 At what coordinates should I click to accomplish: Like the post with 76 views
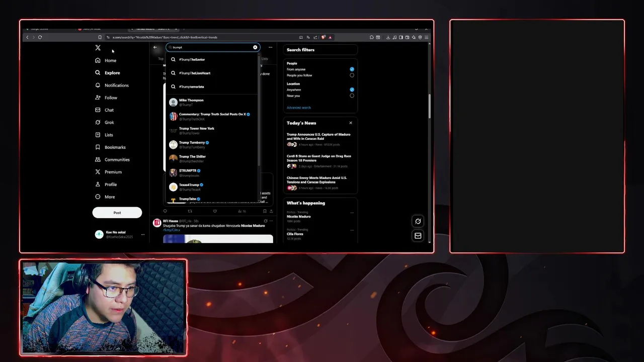point(215,211)
